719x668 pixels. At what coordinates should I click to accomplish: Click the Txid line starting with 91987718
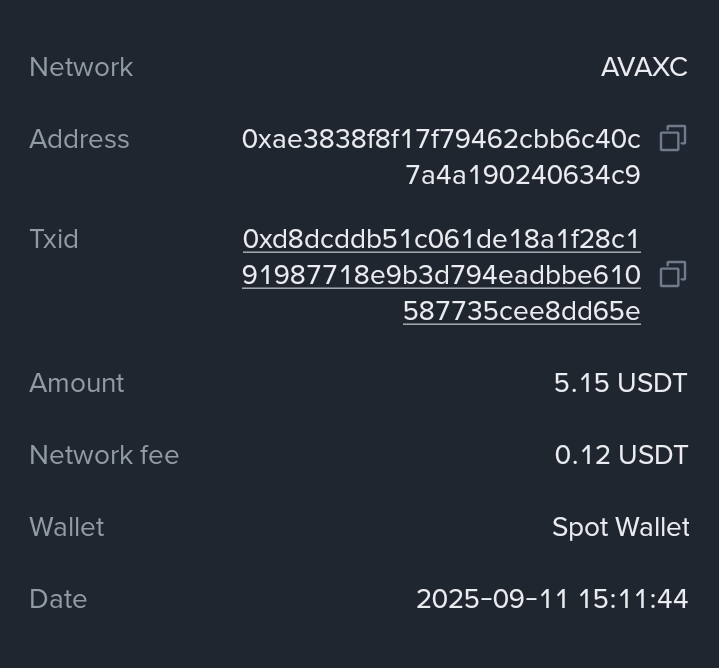point(441,276)
